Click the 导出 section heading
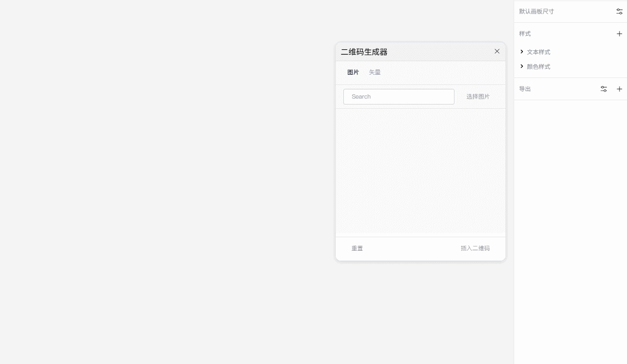 (x=525, y=89)
